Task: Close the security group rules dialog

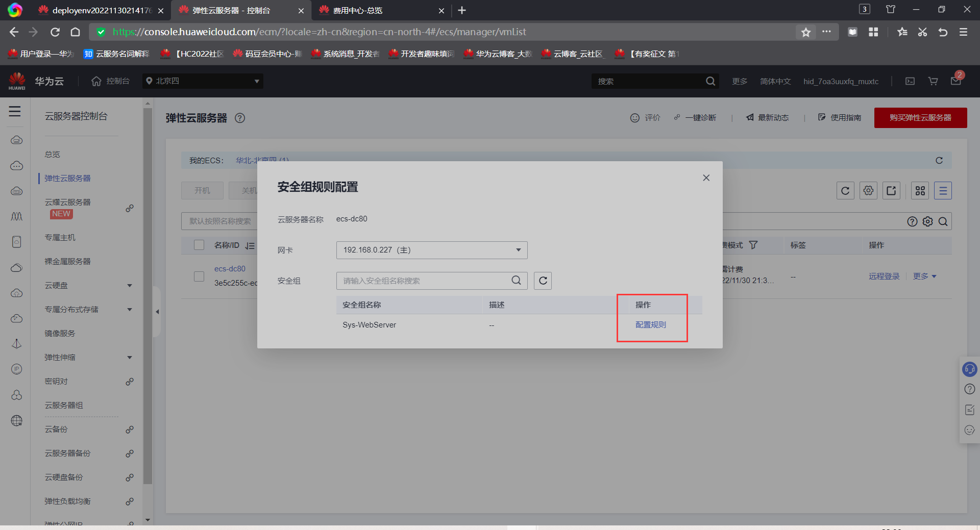Action: 706,178
